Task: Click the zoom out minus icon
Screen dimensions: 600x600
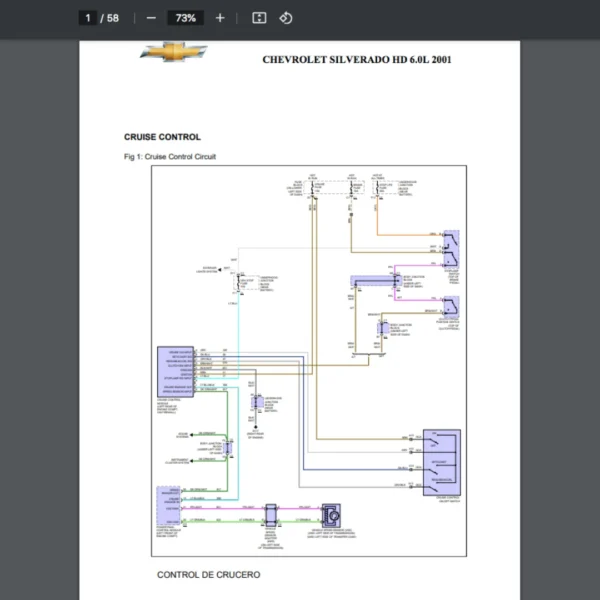Action: [x=151, y=18]
